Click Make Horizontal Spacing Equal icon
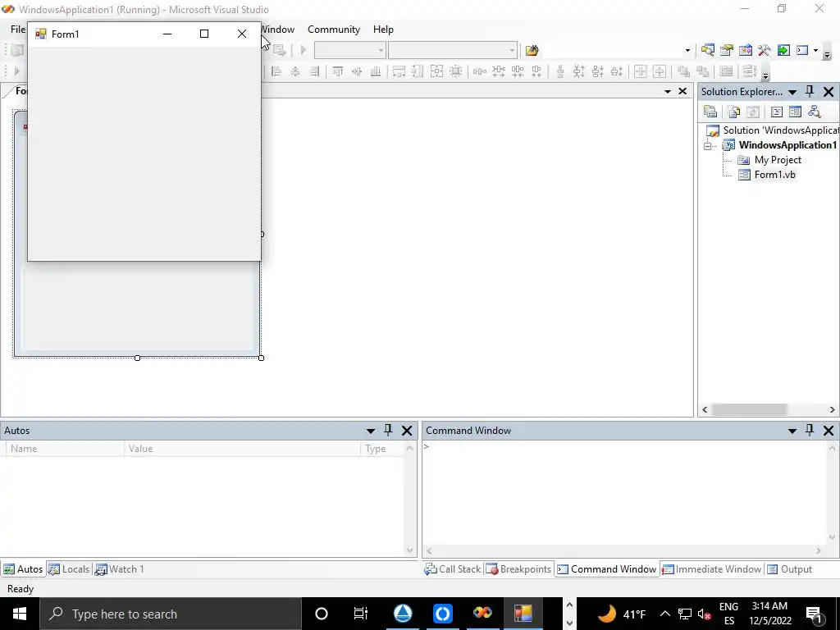Viewport: 840px width, 630px height. click(x=479, y=71)
